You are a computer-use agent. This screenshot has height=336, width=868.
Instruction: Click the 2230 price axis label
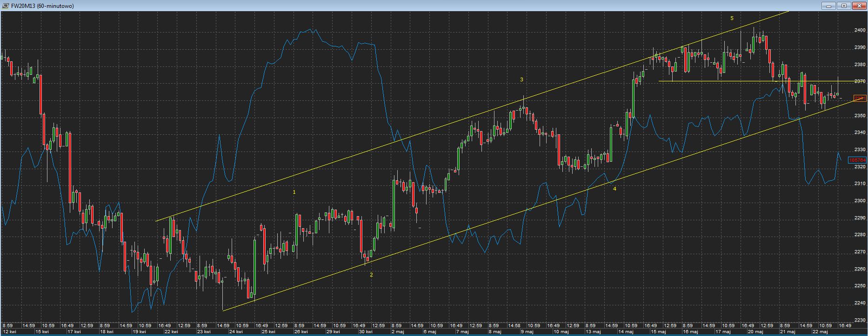coord(860,320)
